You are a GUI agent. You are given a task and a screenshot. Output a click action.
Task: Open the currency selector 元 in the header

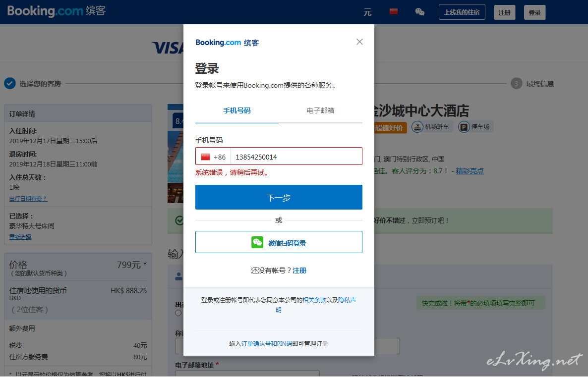(367, 12)
